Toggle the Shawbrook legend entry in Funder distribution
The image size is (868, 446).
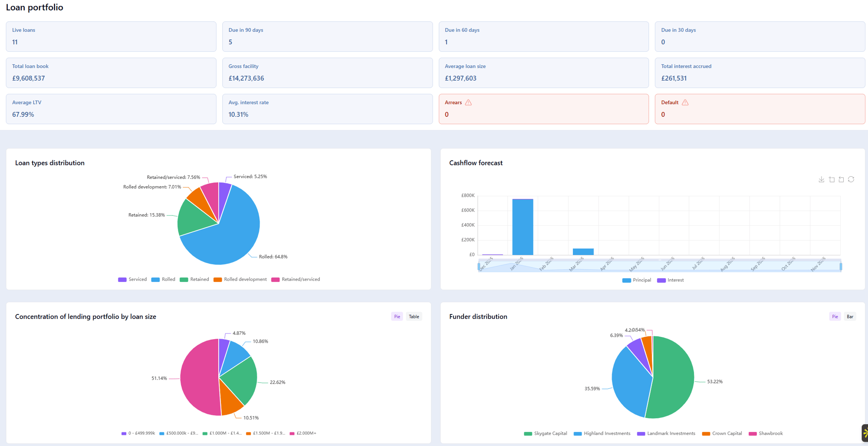coord(766,433)
